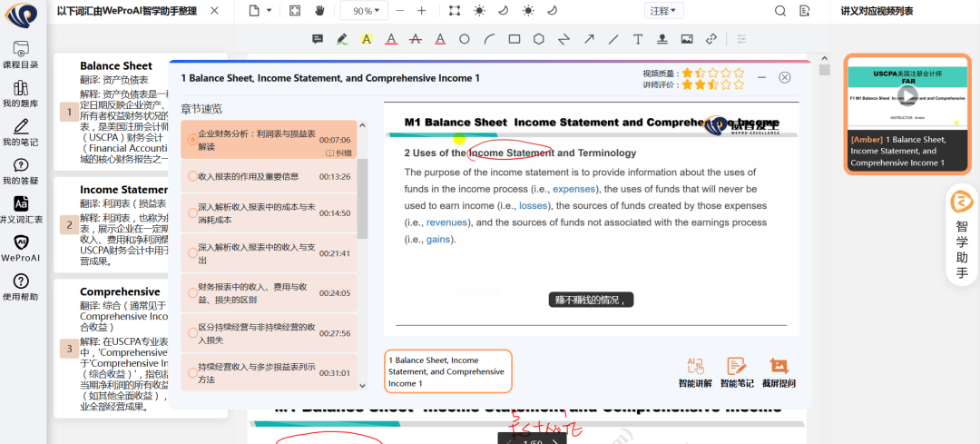Image resolution: width=980 pixels, height=444 pixels.
Task: Open 我的题库 in the left sidebar
Action: click(21, 94)
